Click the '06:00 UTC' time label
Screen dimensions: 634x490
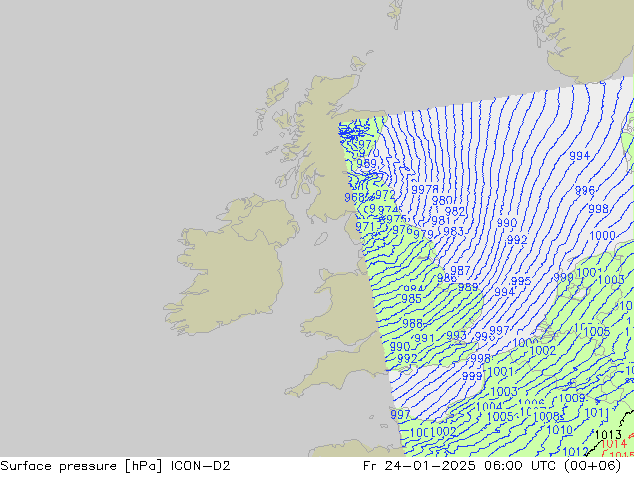click(x=522, y=466)
